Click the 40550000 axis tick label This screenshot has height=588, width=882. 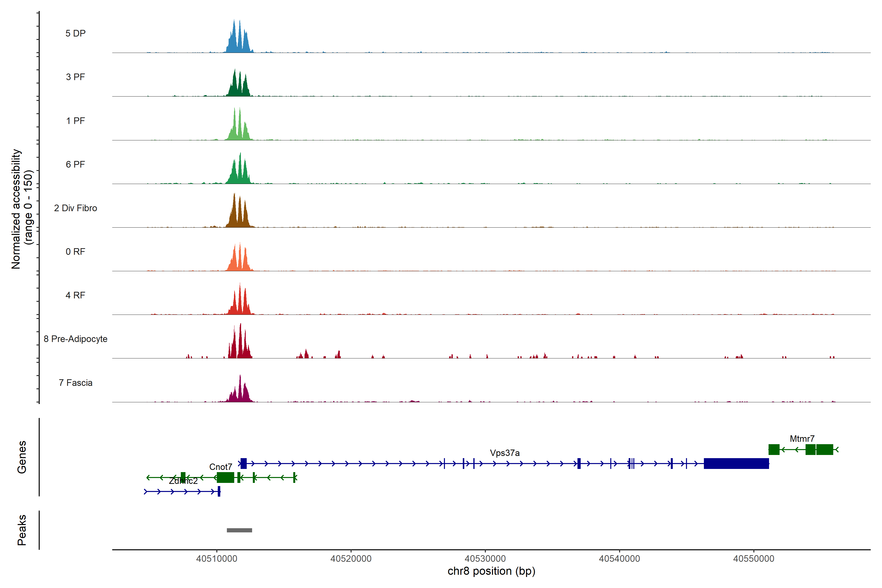[753, 559]
